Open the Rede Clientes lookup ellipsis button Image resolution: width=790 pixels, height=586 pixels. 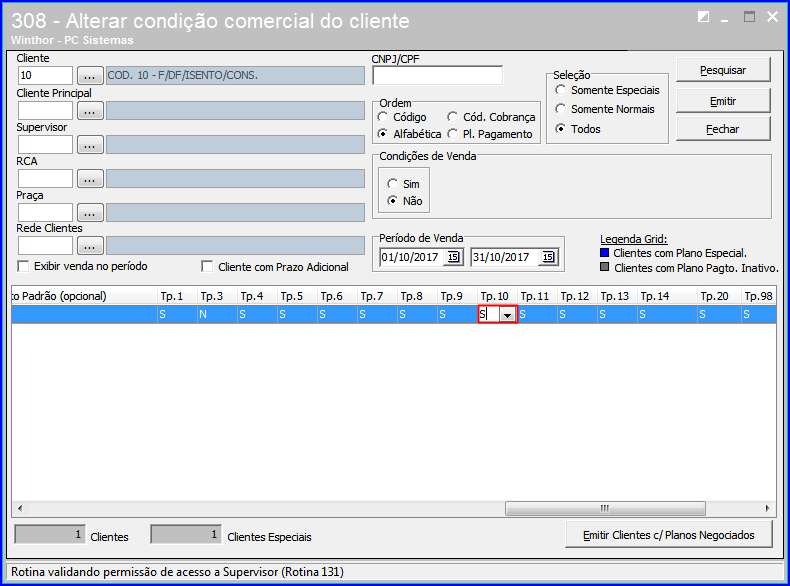click(90, 246)
